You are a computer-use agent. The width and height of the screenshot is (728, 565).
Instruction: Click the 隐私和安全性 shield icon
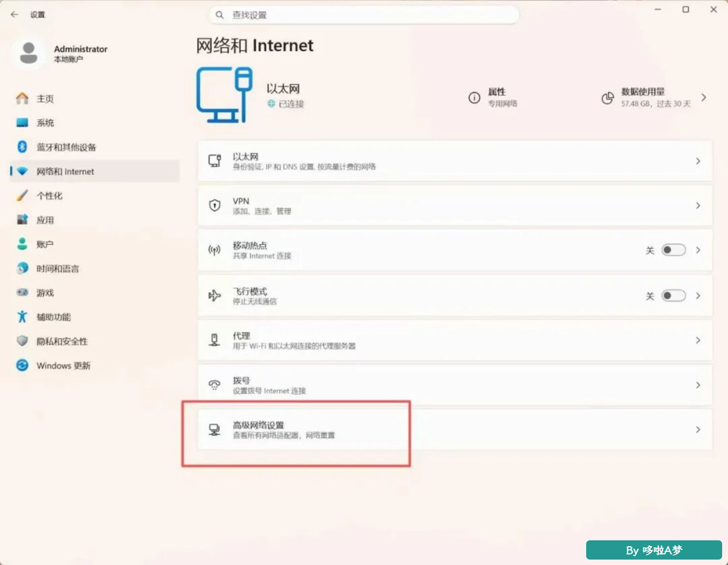coord(22,341)
